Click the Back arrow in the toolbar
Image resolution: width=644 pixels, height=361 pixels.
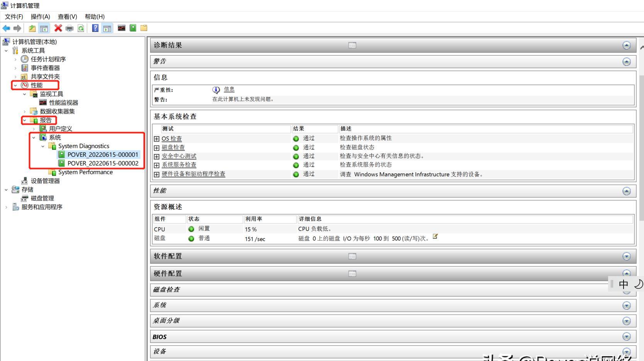(6, 28)
